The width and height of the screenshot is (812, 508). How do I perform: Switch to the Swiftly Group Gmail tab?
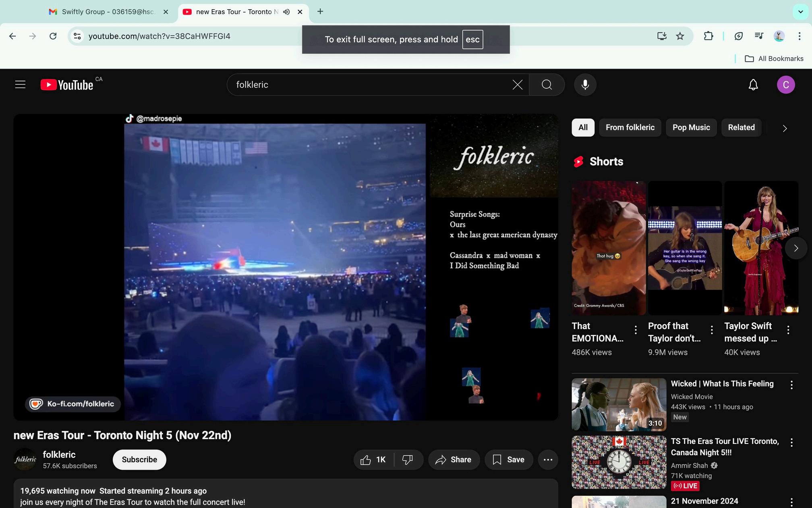[x=107, y=12]
